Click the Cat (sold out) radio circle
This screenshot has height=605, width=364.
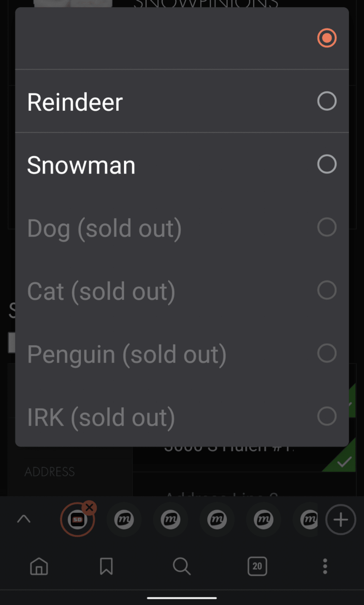pyautogui.click(x=327, y=290)
